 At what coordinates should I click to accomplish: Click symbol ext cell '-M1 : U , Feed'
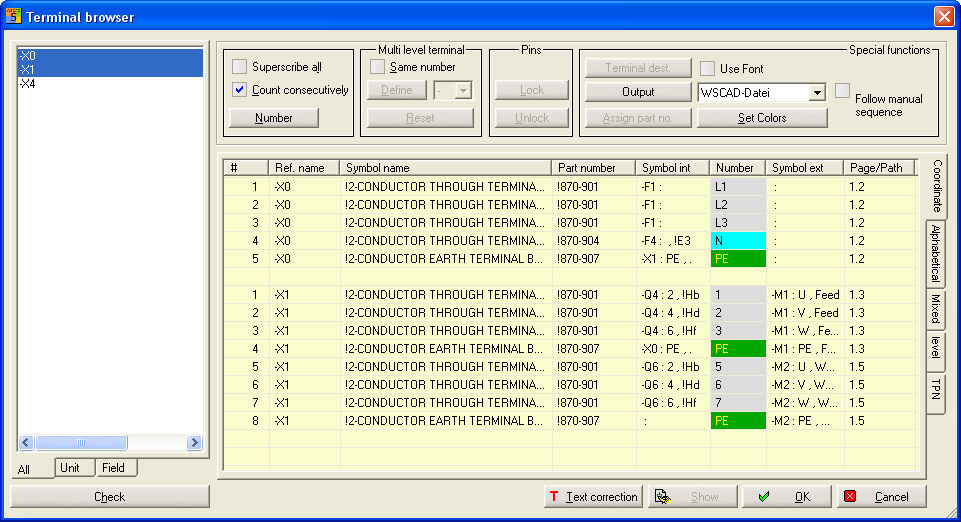805,295
